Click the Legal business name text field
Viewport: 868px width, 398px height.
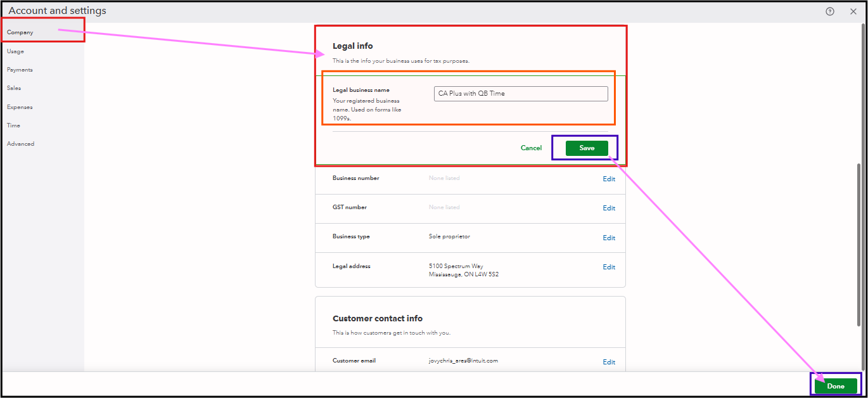tap(521, 94)
